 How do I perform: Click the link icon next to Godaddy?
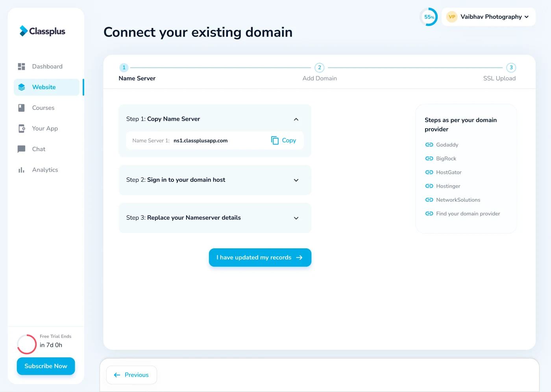[x=429, y=145]
